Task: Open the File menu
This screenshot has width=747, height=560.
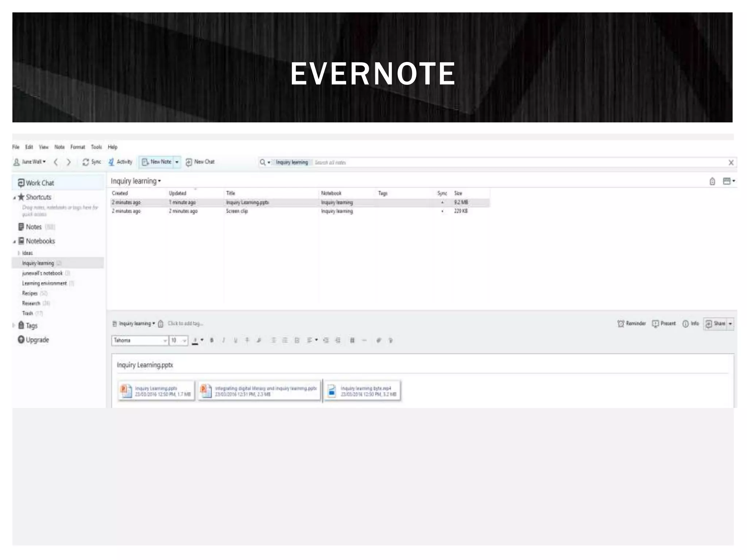Action: pyautogui.click(x=16, y=147)
